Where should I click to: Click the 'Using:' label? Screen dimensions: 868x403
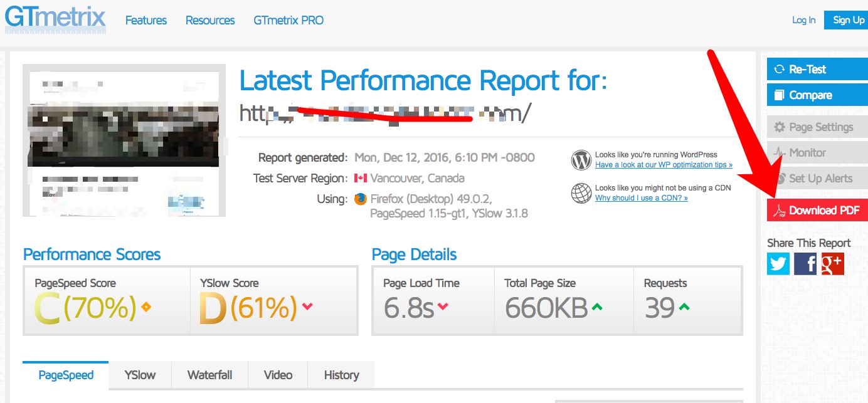(x=332, y=199)
